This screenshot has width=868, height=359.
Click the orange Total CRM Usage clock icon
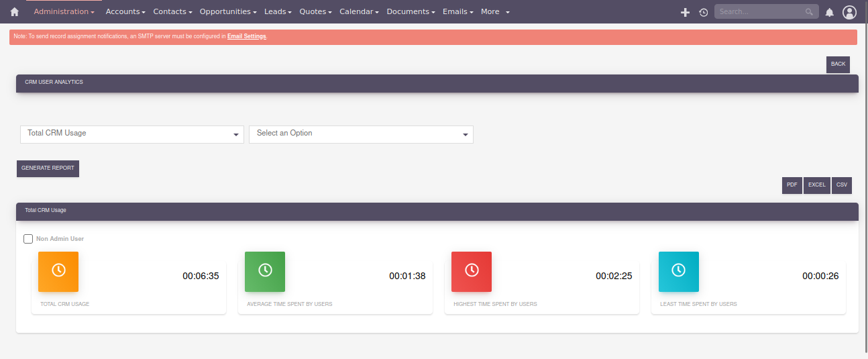(x=58, y=271)
